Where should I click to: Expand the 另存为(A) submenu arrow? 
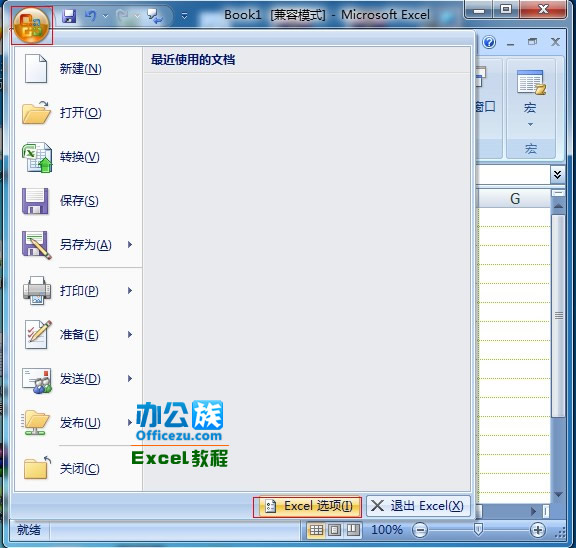pos(130,245)
